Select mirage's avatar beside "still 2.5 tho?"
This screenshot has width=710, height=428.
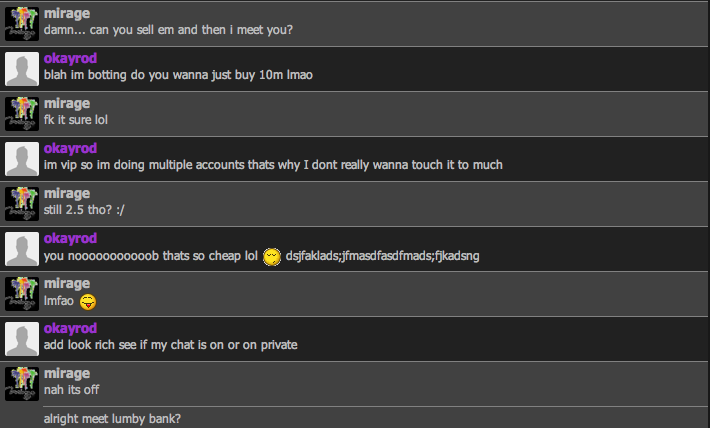point(22,204)
